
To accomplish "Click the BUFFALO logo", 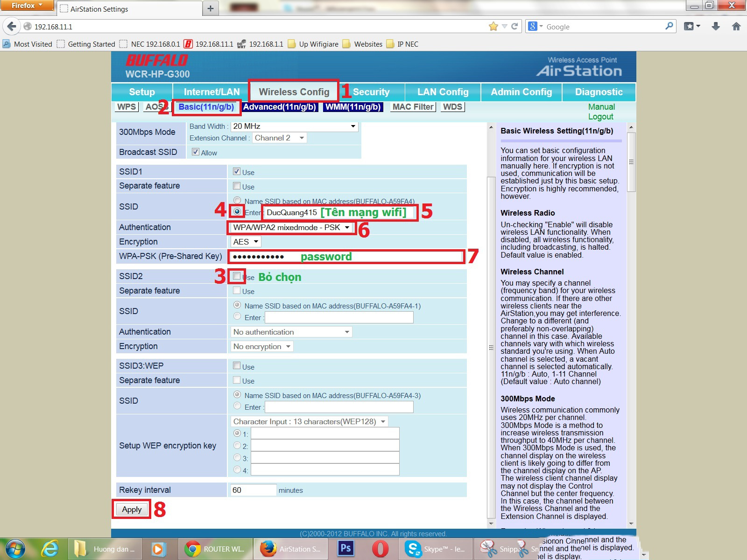I will [x=157, y=61].
